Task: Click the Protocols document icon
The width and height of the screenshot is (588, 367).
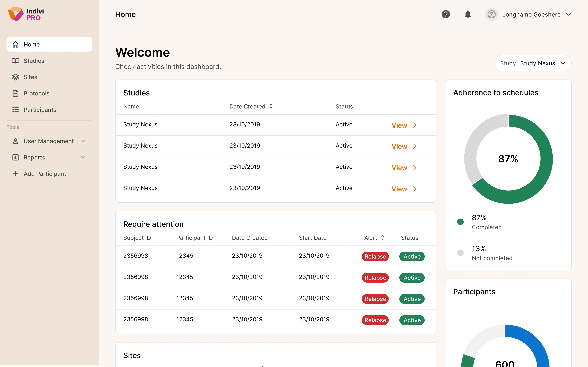Action: click(16, 93)
